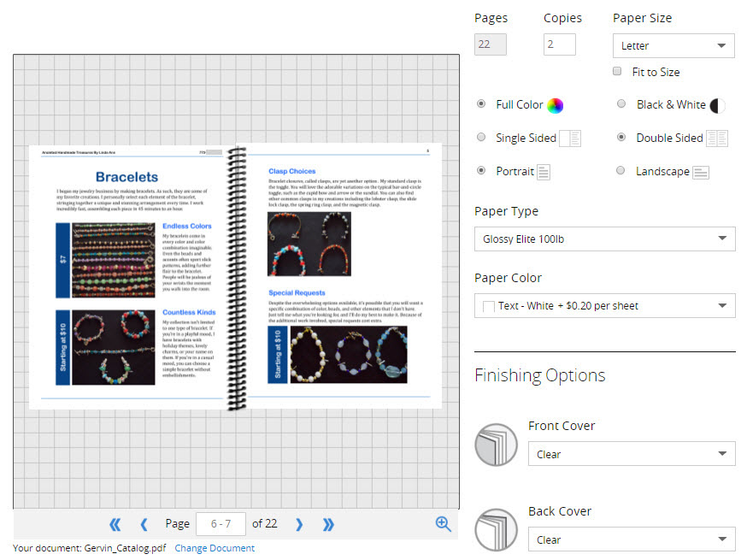
Task: Click the page range input box
Action: tap(221, 524)
